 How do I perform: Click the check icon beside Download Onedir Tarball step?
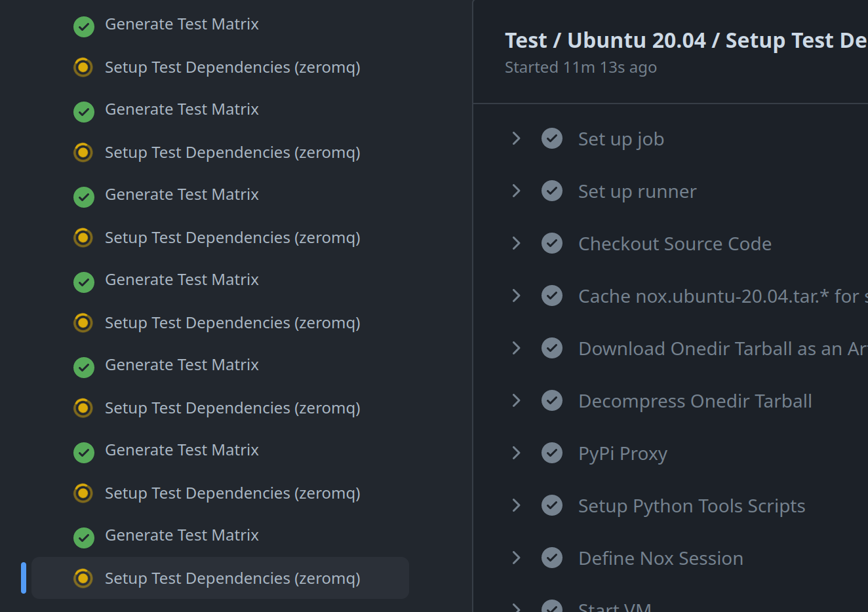pos(551,348)
